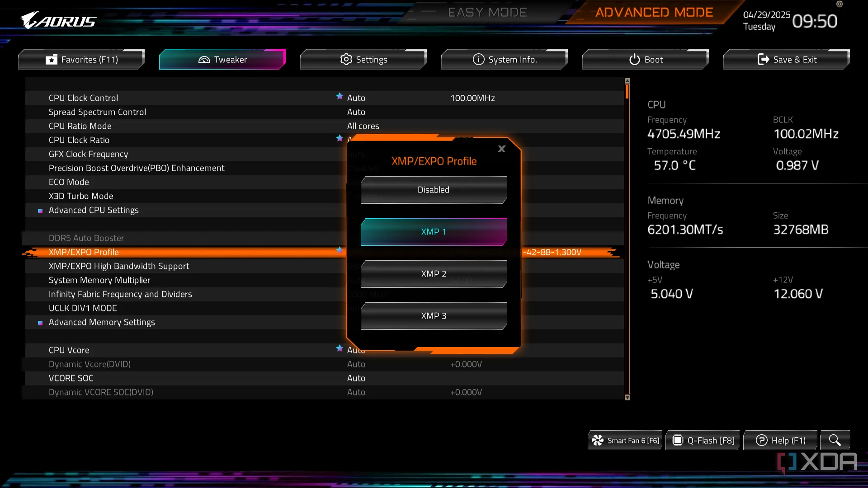Expand Advanced CPU Settings submenu
Image resolution: width=868 pixels, height=488 pixels.
point(94,210)
